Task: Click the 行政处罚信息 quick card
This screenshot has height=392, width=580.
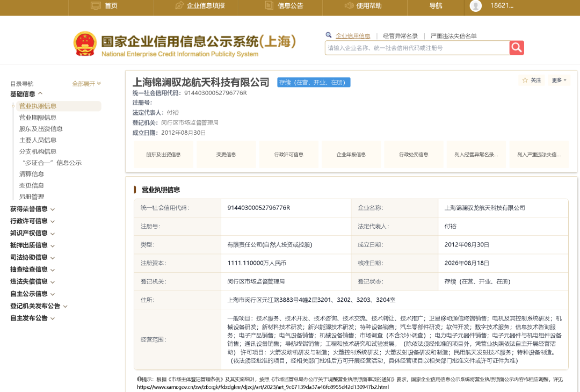Action: pyautogui.click(x=414, y=155)
